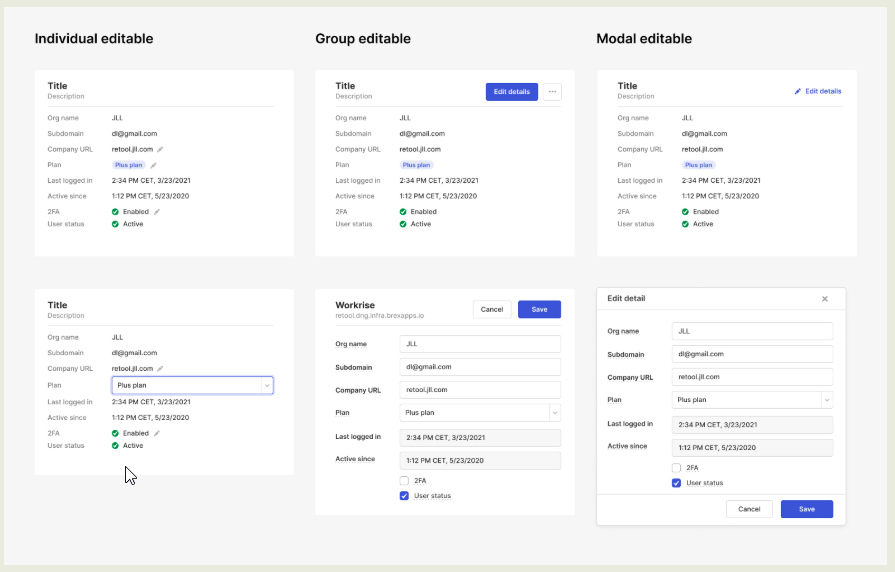Click the Company URL field in the Workrise card

tap(480, 390)
